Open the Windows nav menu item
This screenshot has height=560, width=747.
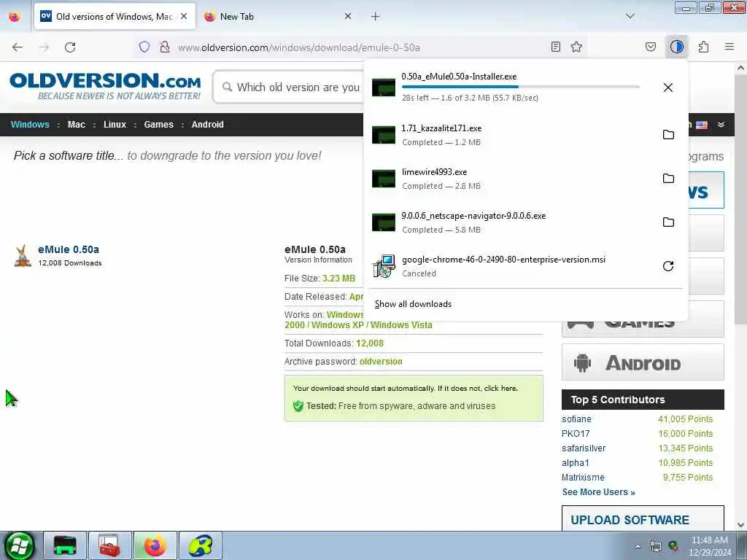click(30, 124)
